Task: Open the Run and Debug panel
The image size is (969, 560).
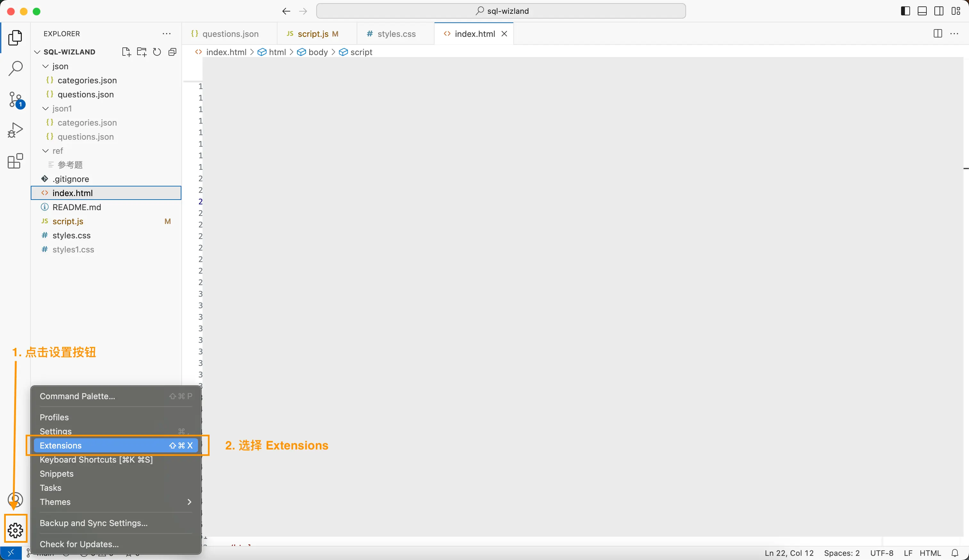Action: [15, 130]
